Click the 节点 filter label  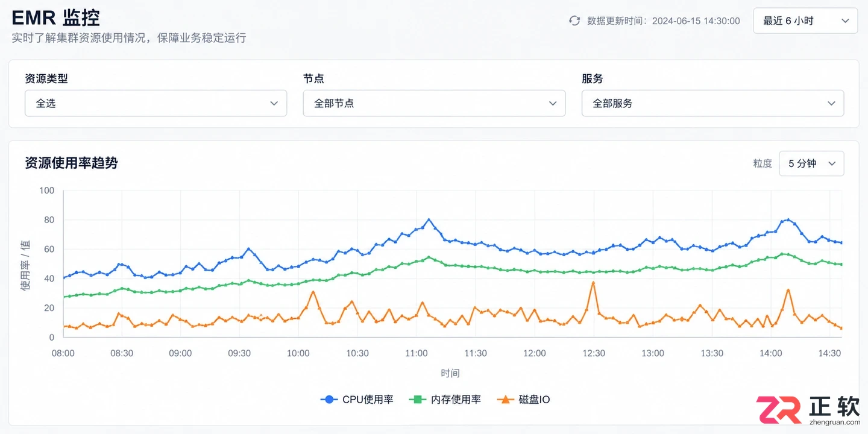(x=314, y=78)
